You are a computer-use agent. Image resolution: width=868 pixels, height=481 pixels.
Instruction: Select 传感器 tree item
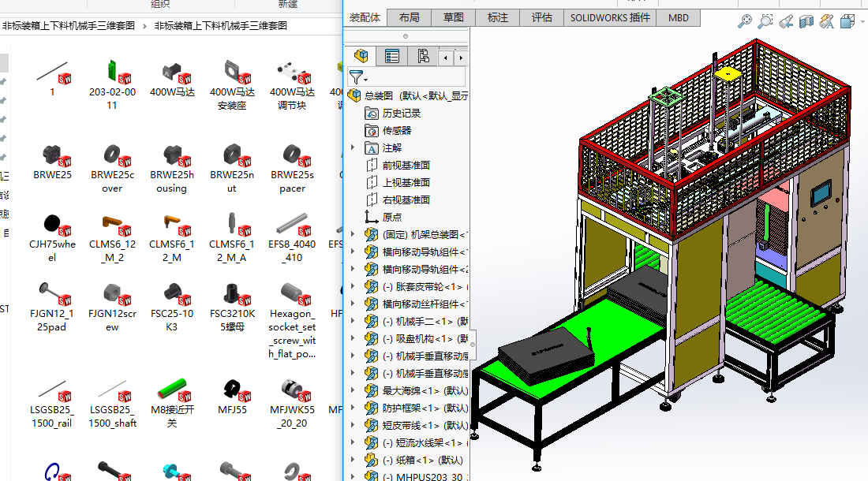pyautogui.click(x=388, y=130)
